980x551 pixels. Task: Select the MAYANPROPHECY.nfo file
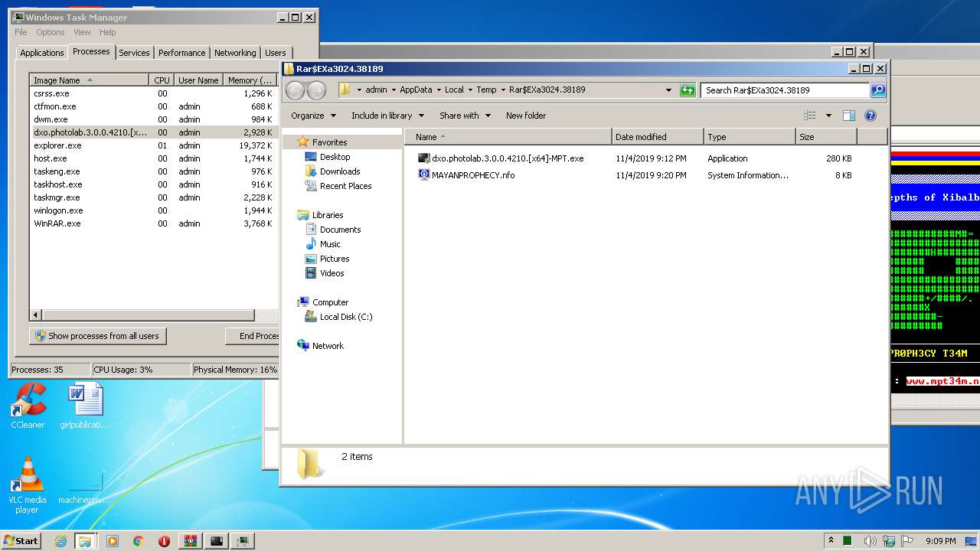click(466, 175)
